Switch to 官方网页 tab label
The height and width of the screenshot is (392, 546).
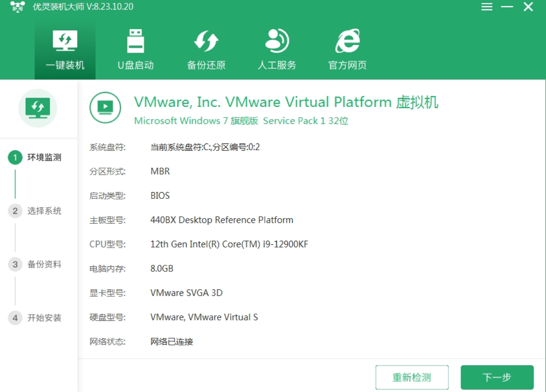pos(348,65)
